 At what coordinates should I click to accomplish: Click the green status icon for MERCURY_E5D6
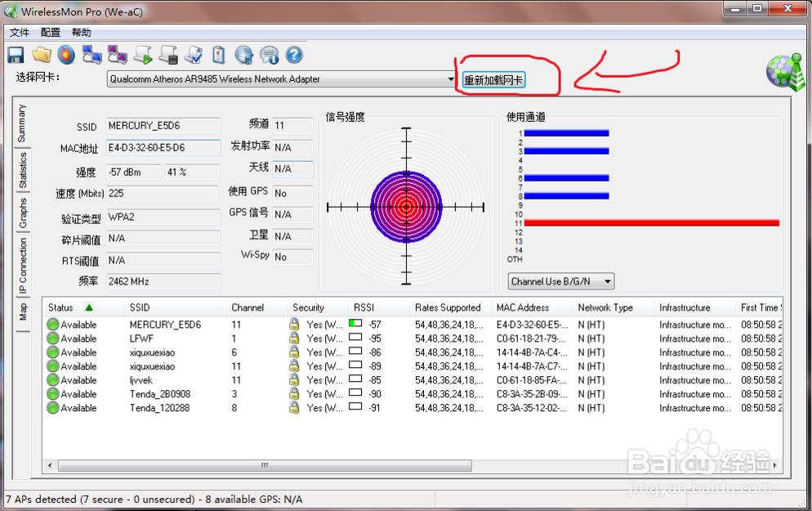(x=53, y=325)
